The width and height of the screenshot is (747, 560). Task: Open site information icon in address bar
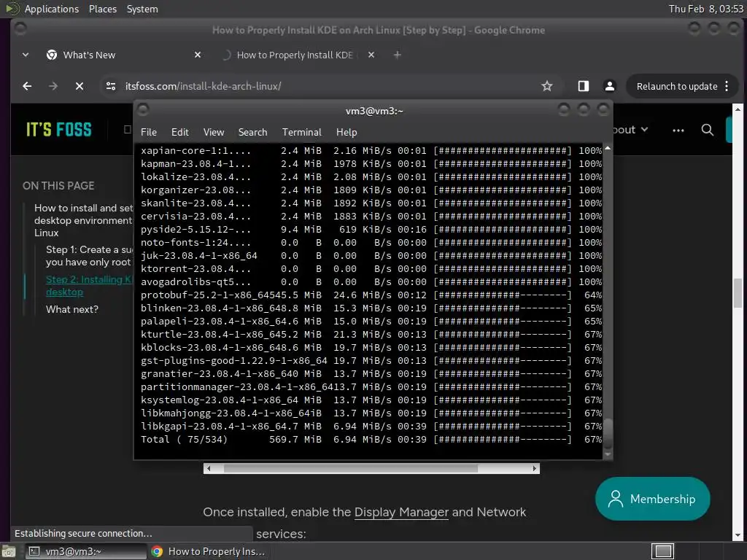tap(111, 86)
